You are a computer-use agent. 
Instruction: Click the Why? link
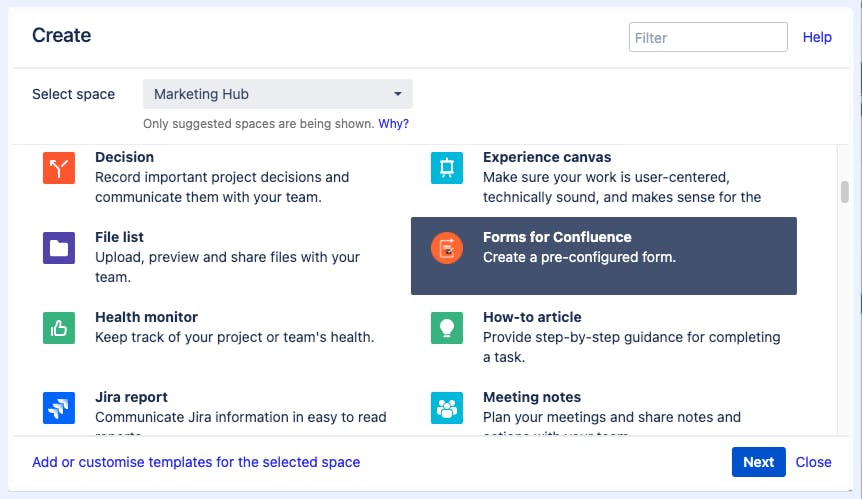click(x=394, y=124)
